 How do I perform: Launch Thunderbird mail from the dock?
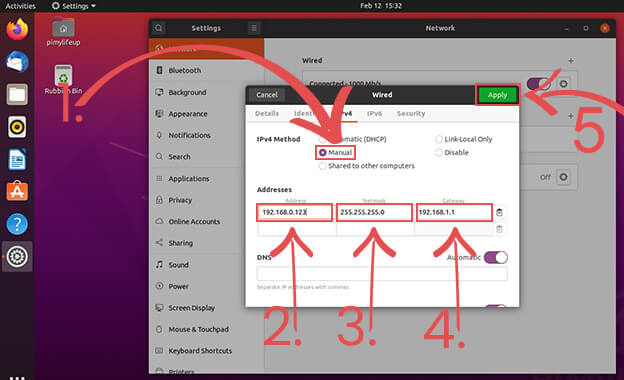coord(17,62)
